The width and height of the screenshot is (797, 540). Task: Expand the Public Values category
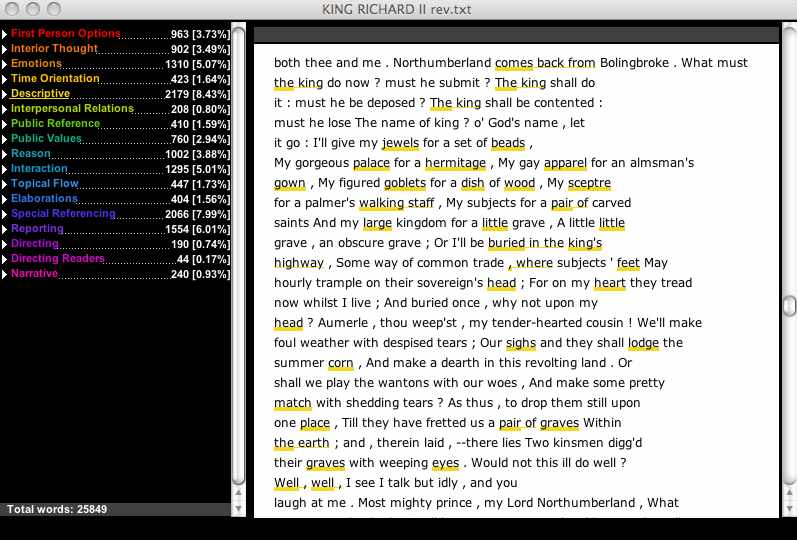[5, 139]
